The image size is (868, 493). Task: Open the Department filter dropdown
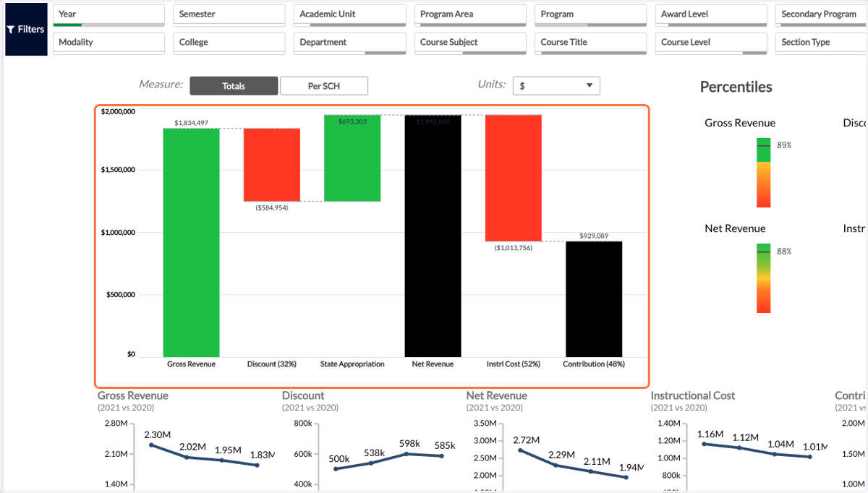[350, 43]
